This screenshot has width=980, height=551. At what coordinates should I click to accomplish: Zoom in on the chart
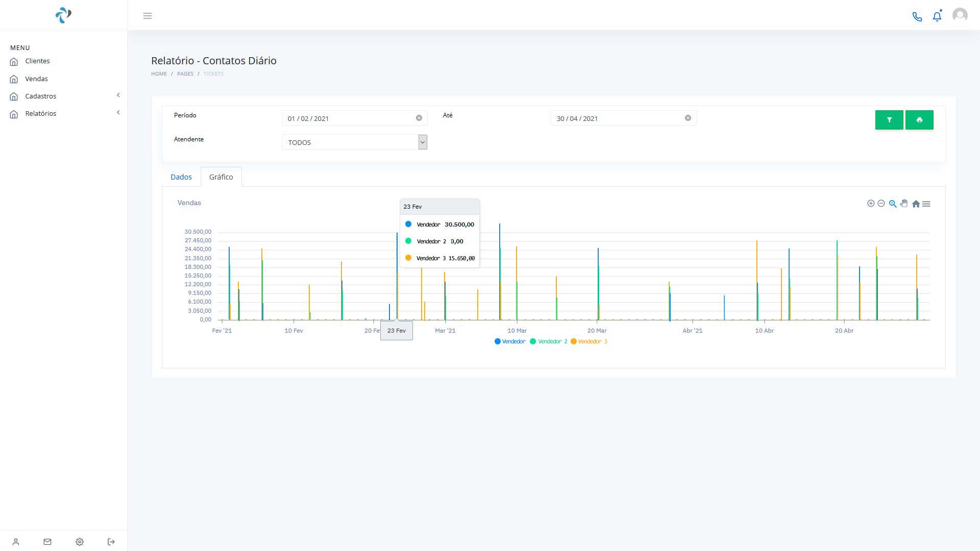click(871, 203)
